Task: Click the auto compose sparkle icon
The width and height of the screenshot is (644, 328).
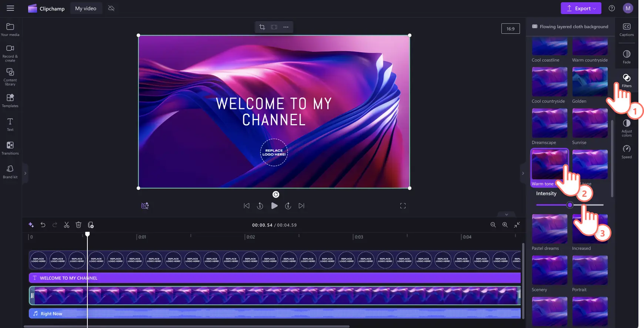Action: 31,225
